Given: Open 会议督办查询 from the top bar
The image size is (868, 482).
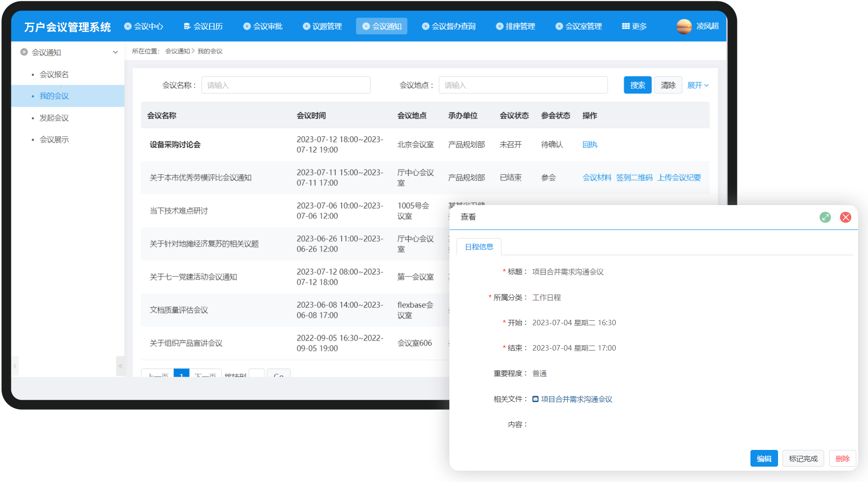Looking at the screenshot, I should [x=448, y=26].
